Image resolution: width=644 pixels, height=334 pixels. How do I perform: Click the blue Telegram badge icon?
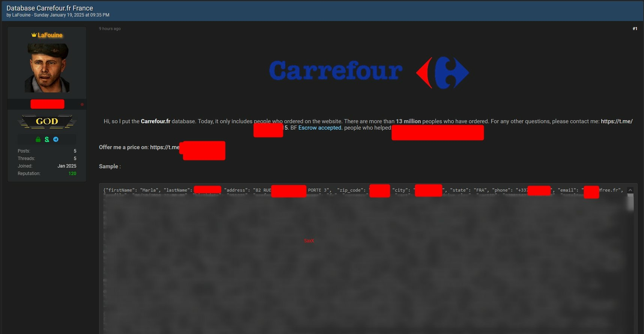[56, 139]
